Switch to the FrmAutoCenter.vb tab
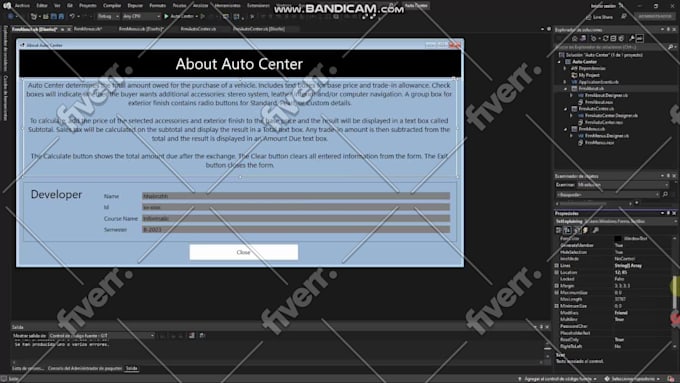Screen dimensions: 680x383 click(198, 29)
